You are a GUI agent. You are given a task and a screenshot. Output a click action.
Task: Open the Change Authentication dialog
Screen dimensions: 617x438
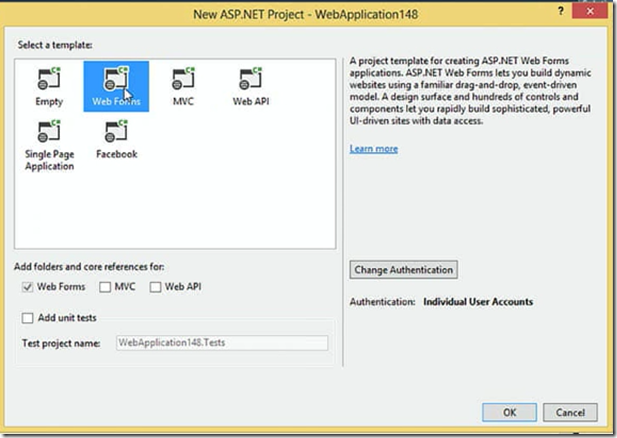coord(403,270)
